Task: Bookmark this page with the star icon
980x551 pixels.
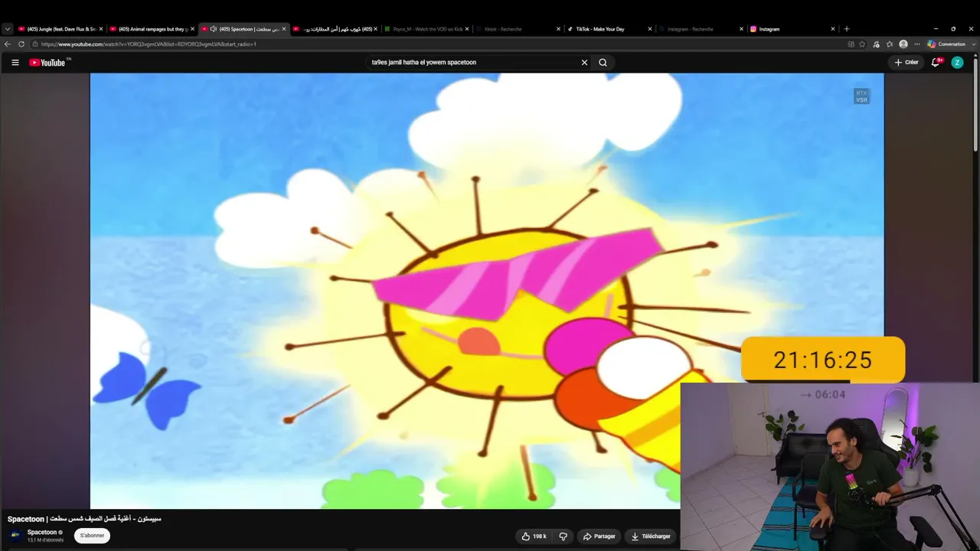Action: 862,44
